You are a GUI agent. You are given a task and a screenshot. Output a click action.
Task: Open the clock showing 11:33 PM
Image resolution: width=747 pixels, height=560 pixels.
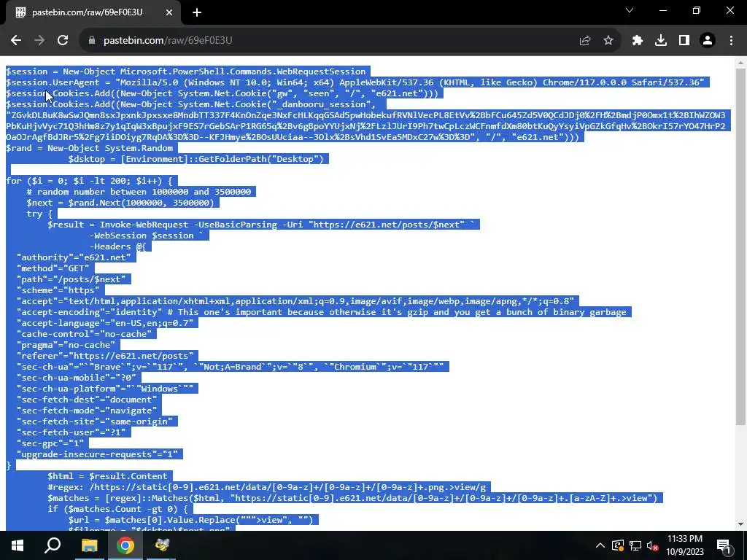point(684,545)
